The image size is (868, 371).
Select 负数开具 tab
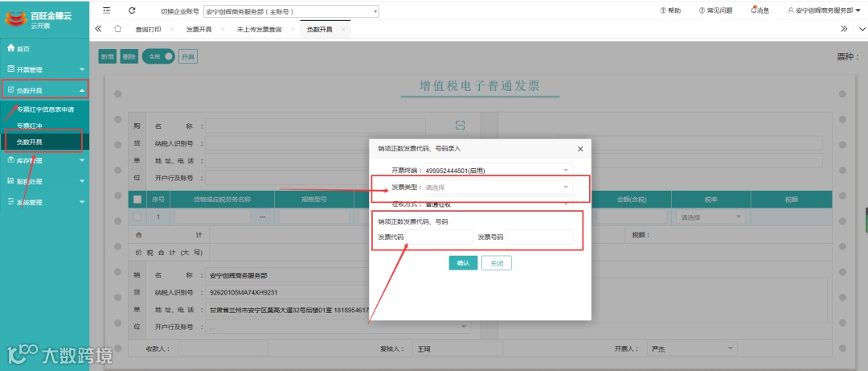point(319,30)
